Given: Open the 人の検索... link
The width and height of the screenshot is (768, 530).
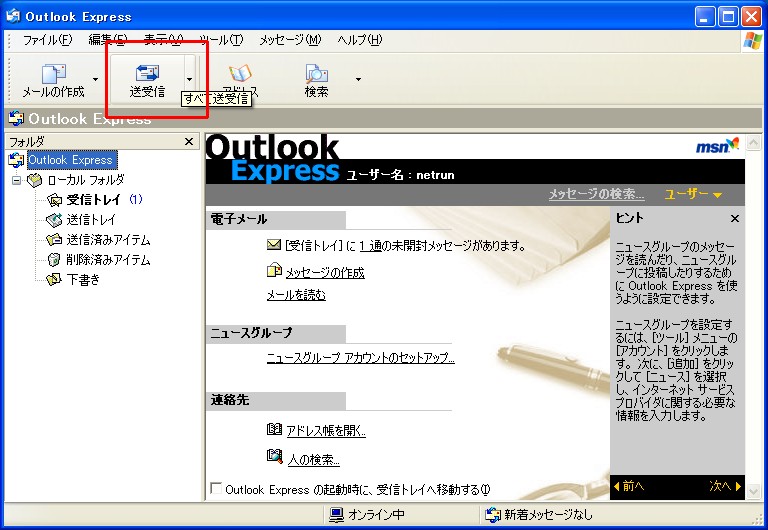Looking at the screenshot, I should [313, 459].
